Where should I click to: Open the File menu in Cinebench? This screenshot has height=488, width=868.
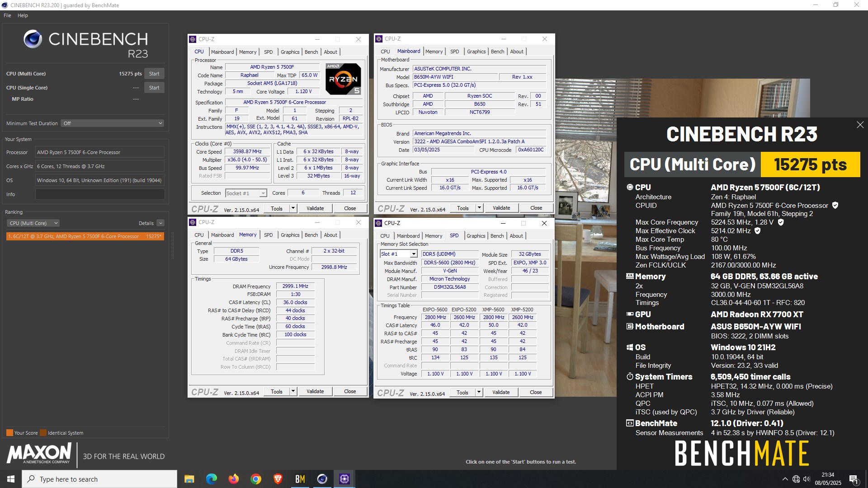(7, 15)
